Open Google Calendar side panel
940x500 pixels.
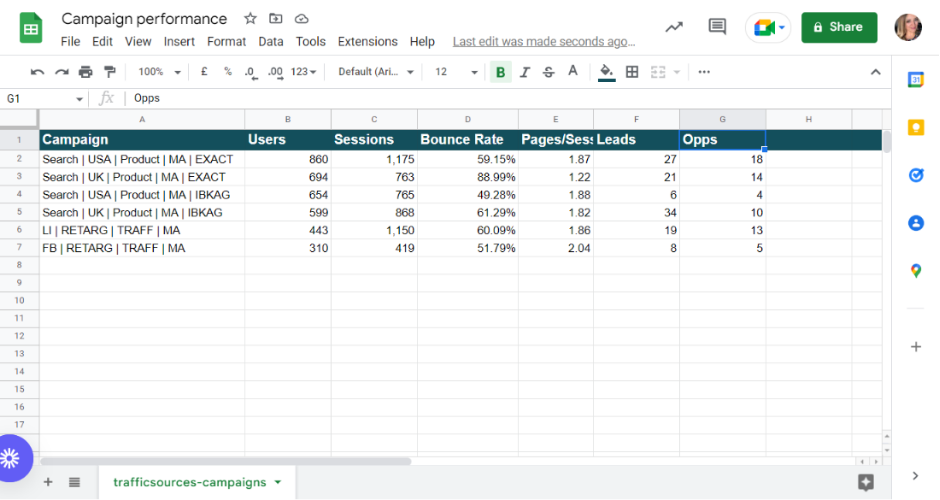(x=915, y=80)
